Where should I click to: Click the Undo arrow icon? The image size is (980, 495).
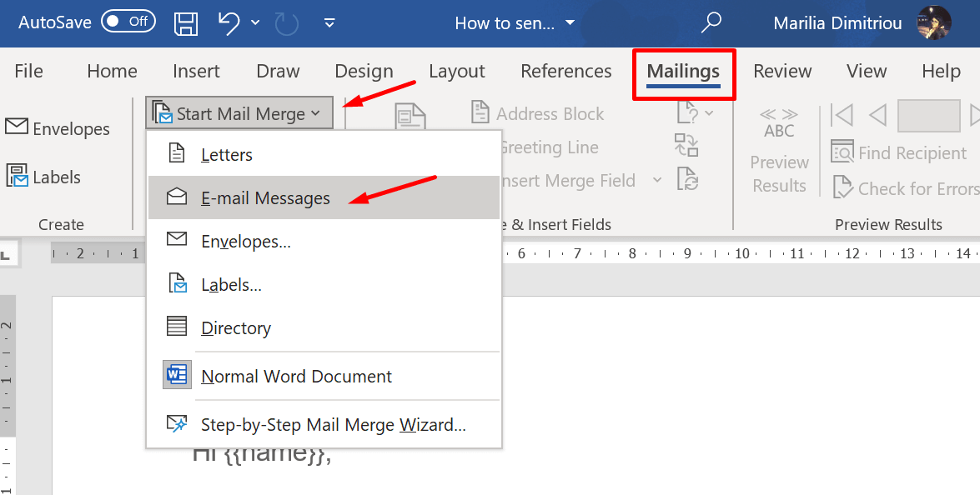pyautogui.click(x=229, y=23)
